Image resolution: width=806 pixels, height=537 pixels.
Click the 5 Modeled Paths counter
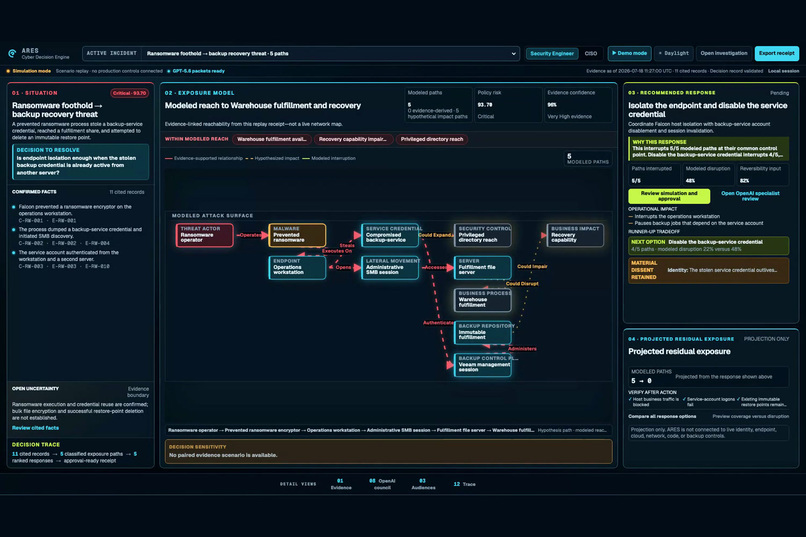click(x=588, y=159)
